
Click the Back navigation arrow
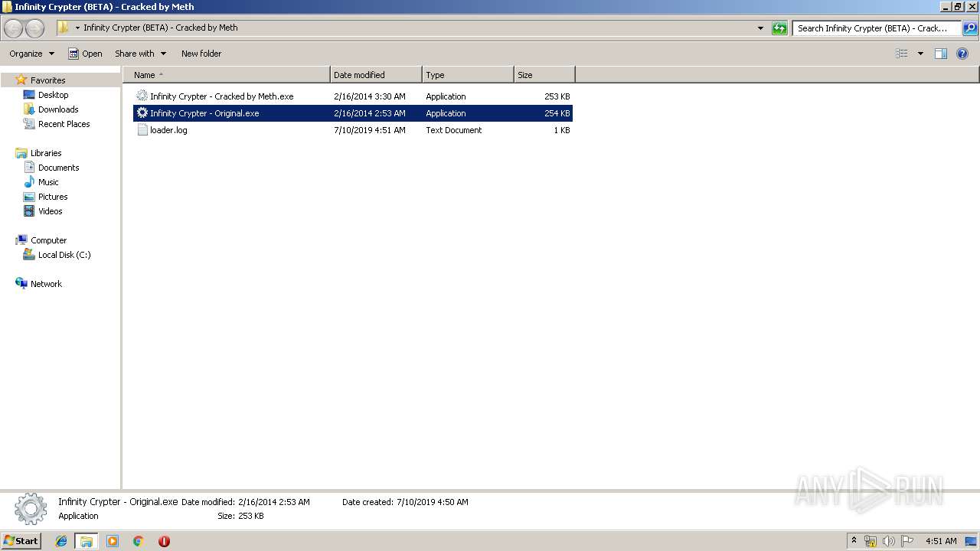point(14,28)
